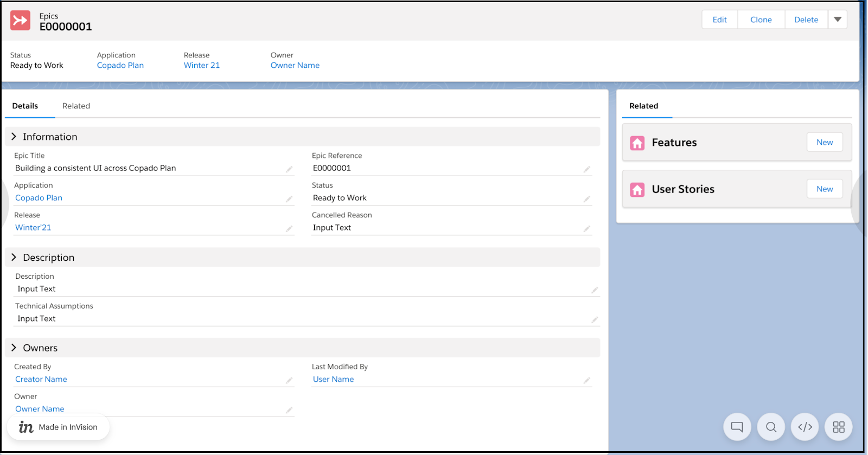Open Owner Name link in header
This screenshot has width=868, height=455.
tap(295, 65)
